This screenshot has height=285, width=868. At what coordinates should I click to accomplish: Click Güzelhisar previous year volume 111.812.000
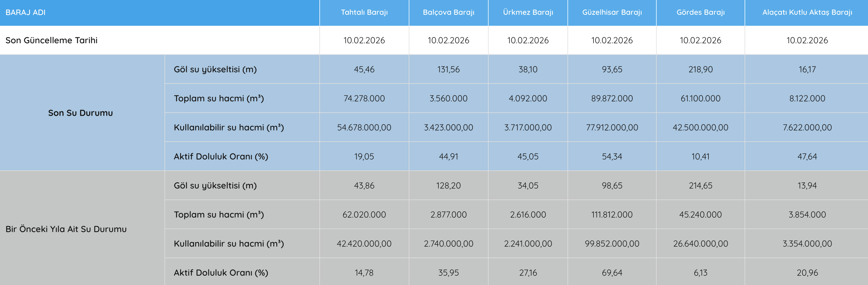click(612, 215)
